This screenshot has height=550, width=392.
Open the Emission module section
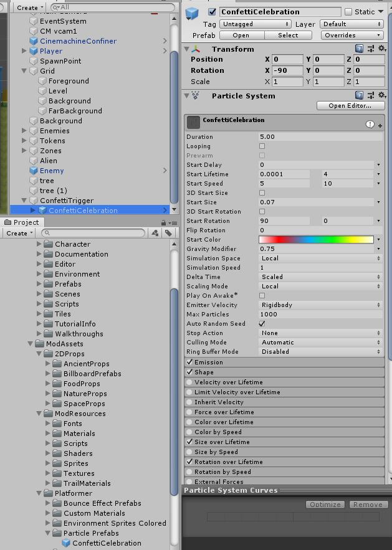point(209,362)
